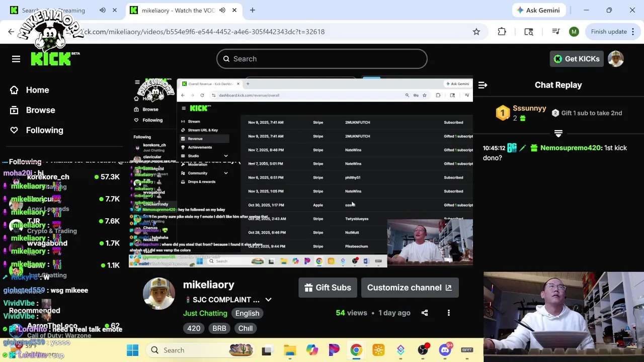Open the Chrome extensions puzzle icon

(x=502, y=32)
